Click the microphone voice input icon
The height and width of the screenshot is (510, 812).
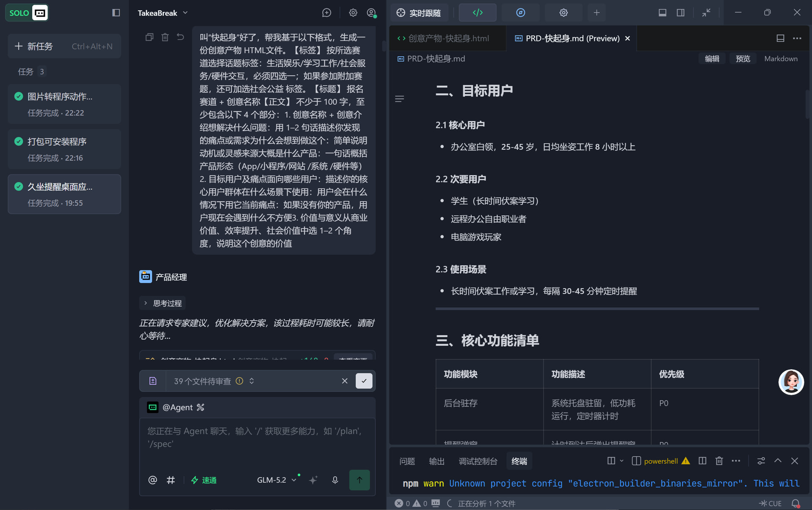click(335, 480)
